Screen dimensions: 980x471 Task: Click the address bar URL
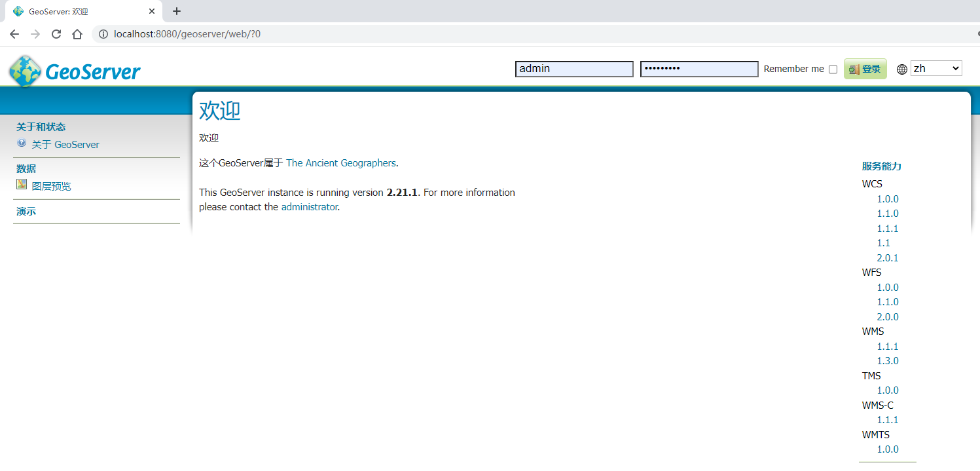tap(187, 34)
